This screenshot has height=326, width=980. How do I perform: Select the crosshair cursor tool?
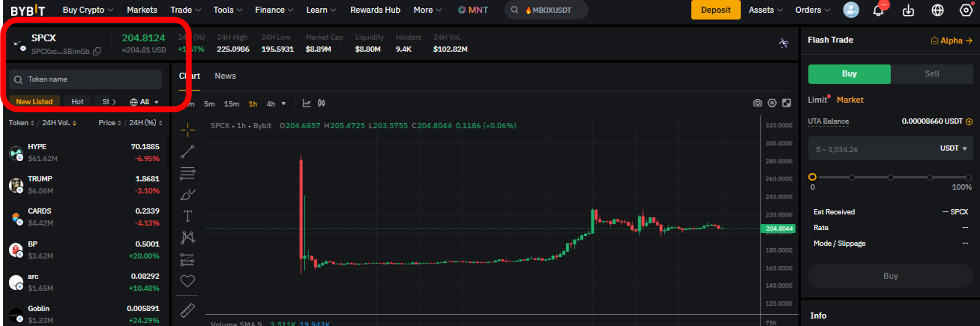[x=188, y=130]
